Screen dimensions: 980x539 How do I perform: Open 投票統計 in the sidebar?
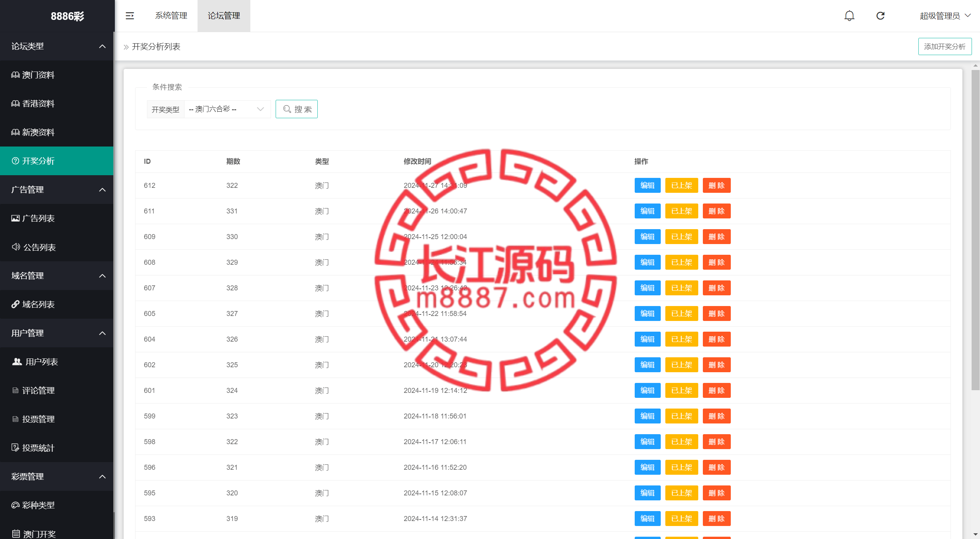coord(57,448)
